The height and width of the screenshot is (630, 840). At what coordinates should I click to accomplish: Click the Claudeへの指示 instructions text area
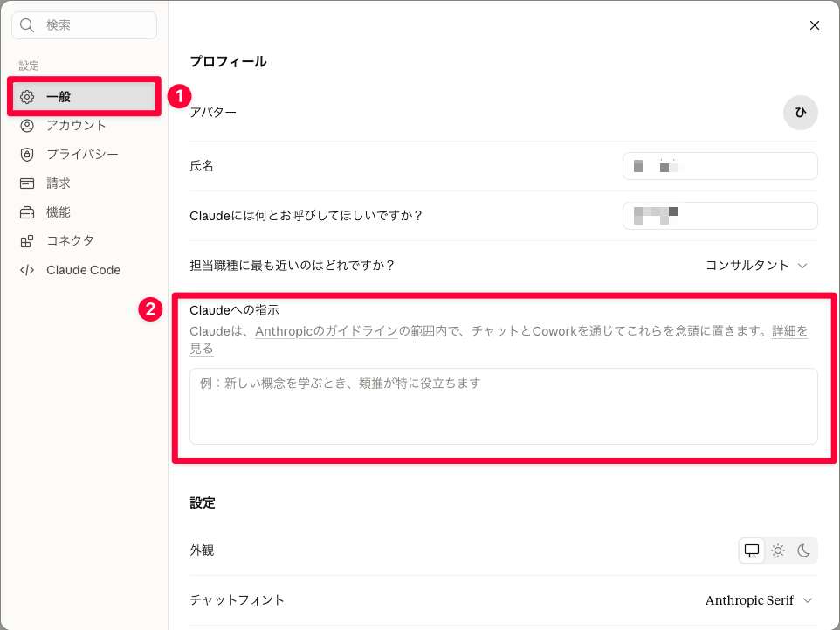tap(504, 406)
